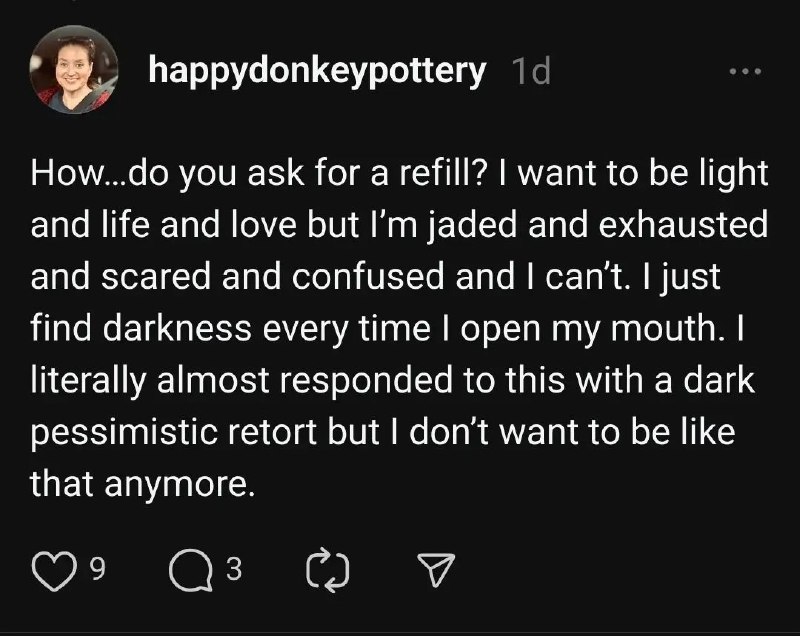Click the word "darkness" in the post text
The image size is (800, 636).
point(177,328)
